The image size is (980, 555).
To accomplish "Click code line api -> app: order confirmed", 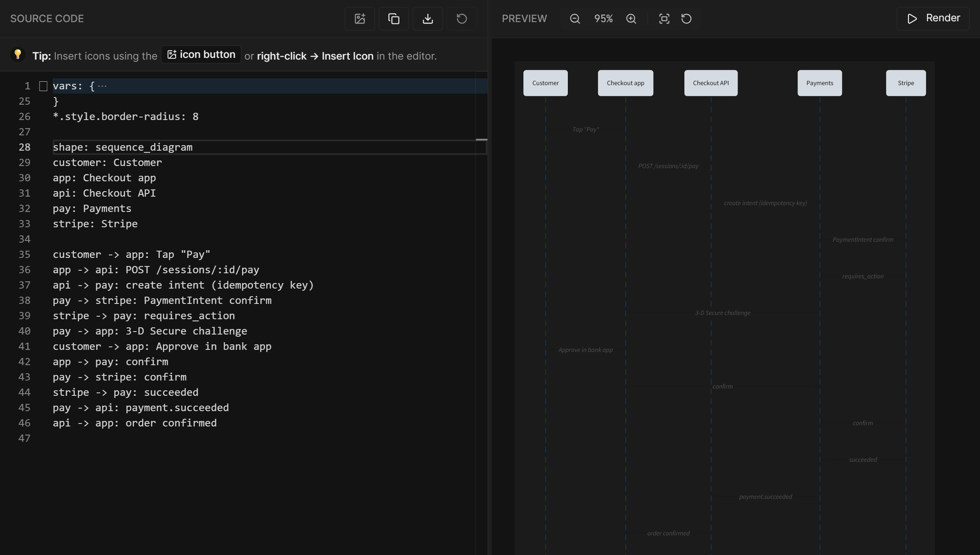I will click(135, 423).
